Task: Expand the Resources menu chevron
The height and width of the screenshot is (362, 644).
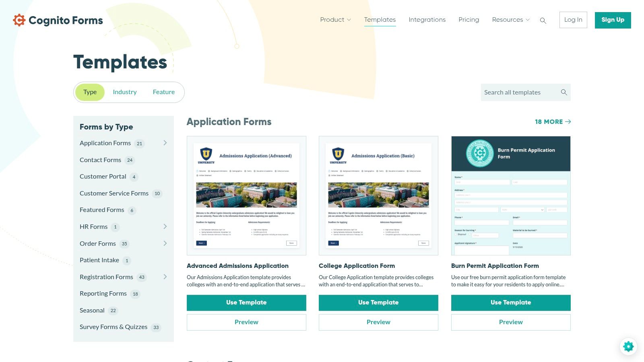Action: [528, 20]
